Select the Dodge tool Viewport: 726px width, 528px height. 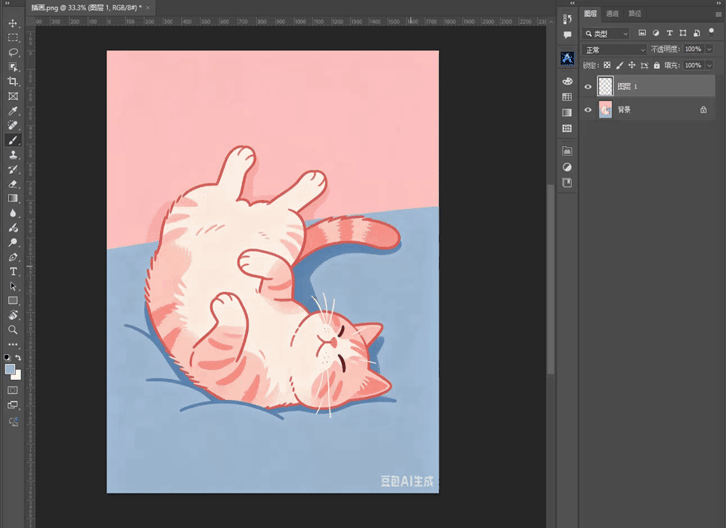tap(13, 242)
